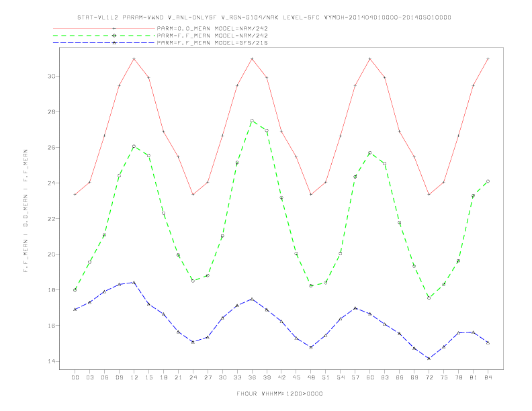The height and width of the screenshot is (411, 532).
Task: Click y-axis tick label 30
Action: point(52,77)
